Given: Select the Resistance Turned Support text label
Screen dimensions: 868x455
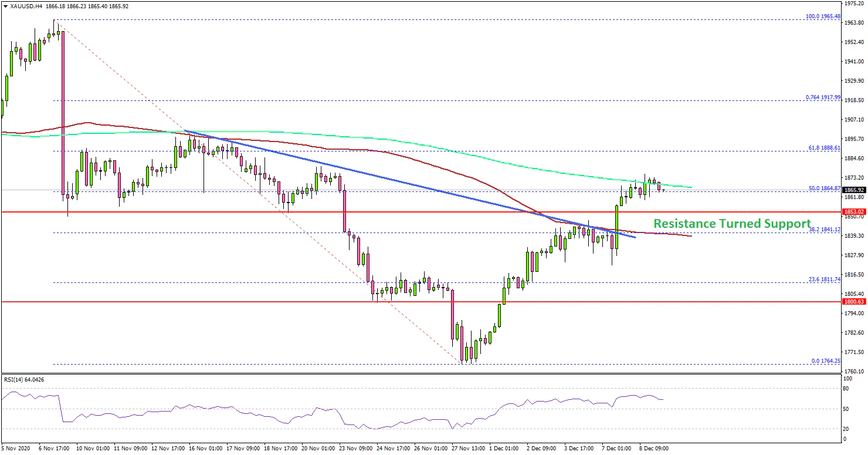Looking at the screenshot, I should [x=732, y=224].
